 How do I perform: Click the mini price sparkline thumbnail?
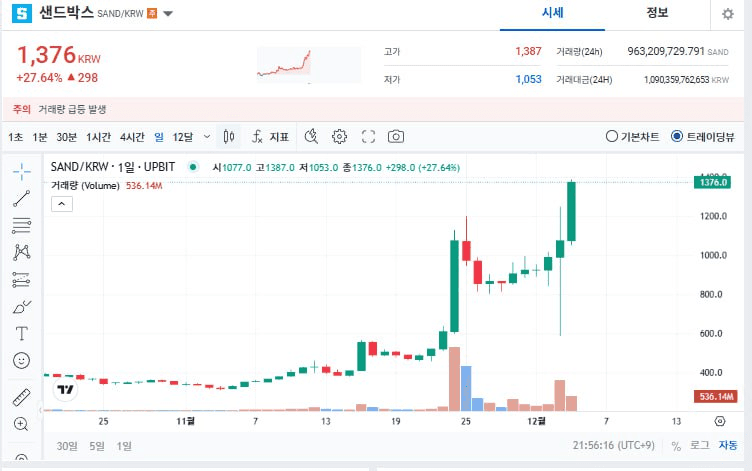click(x=309, y=65)
